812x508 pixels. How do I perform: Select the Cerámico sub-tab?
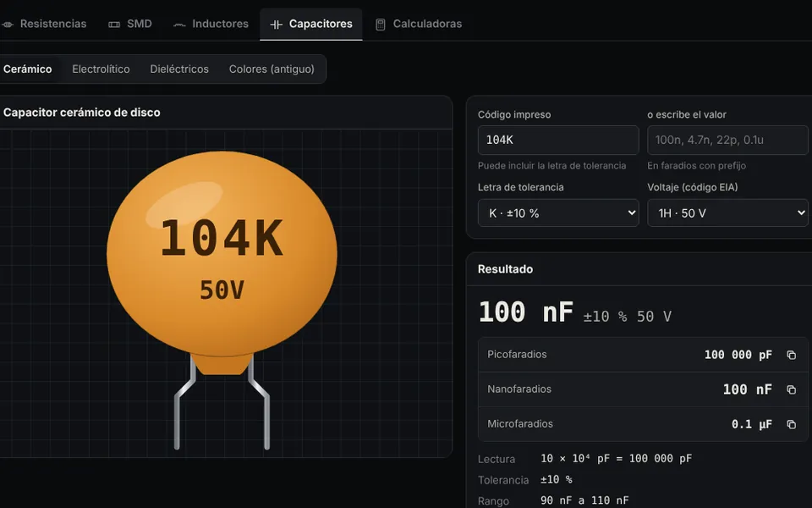[x=27, y=69]
